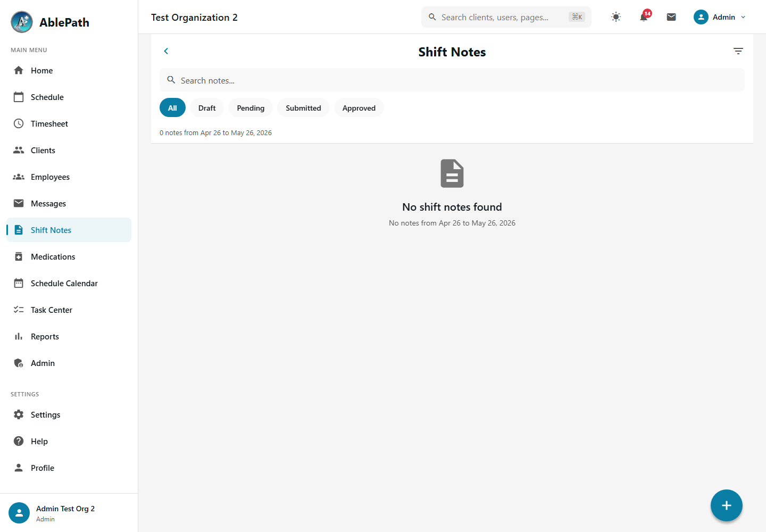Click the search magnifier icon in notes search
This screenshot has width=766, height=532.
(x=171, y=80)
